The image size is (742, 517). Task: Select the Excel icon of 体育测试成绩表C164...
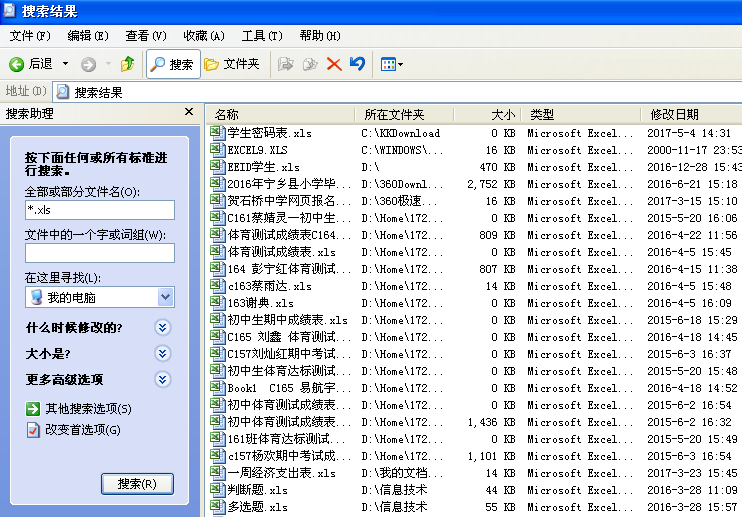(x=217, y=235)
